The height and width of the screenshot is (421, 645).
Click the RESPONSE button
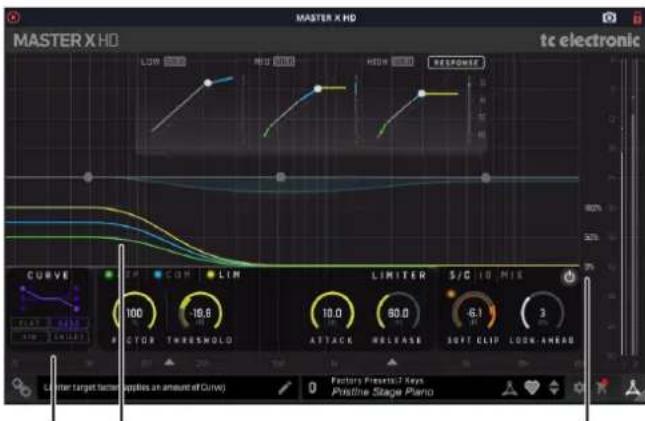456,63
